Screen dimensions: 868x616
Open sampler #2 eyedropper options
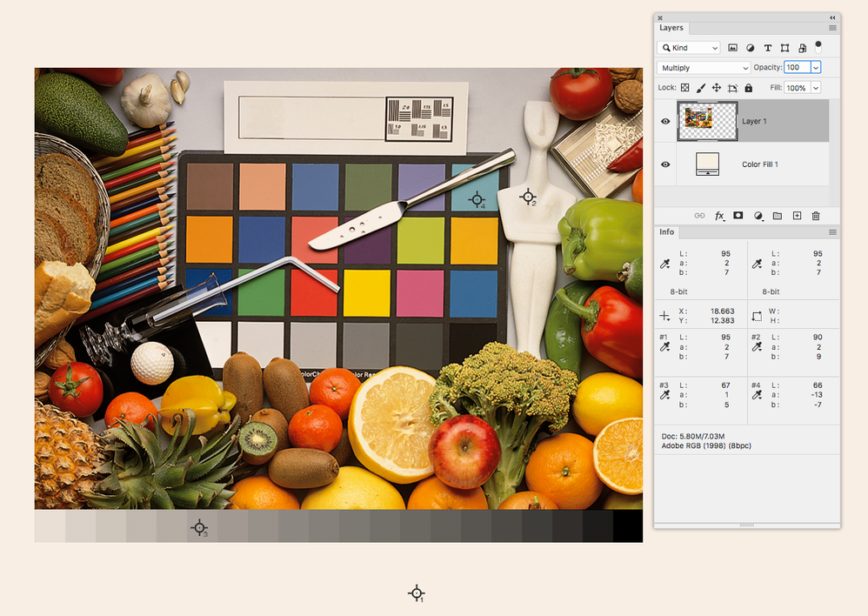pyautogui.click(x=757, y=347)
